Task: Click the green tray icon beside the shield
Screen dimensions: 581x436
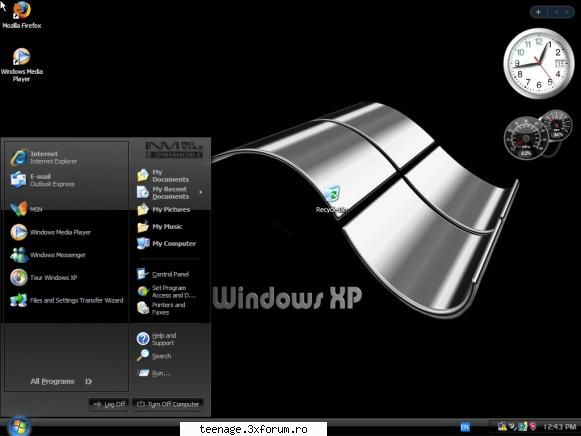Action: (x=523, y=427)
